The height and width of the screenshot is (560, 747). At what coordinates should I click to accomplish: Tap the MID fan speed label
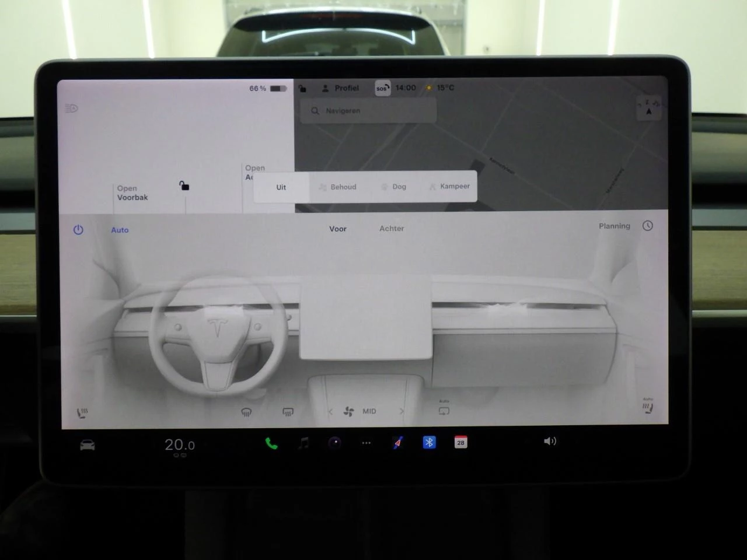[369, 411]
